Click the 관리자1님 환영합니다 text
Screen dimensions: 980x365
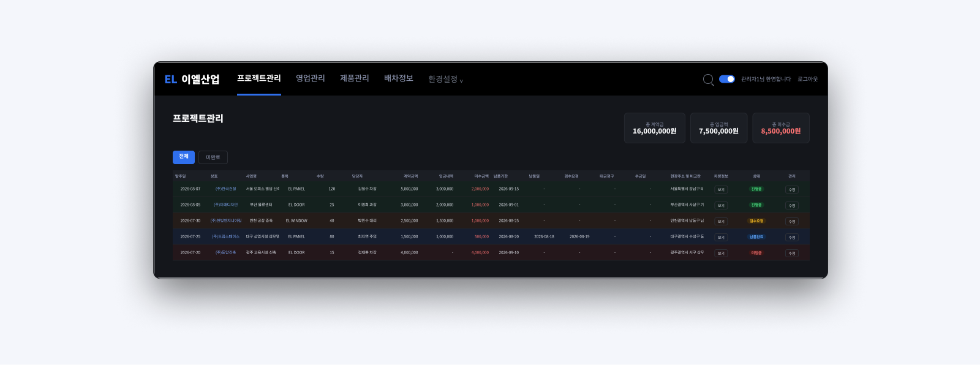click(766, 79)
